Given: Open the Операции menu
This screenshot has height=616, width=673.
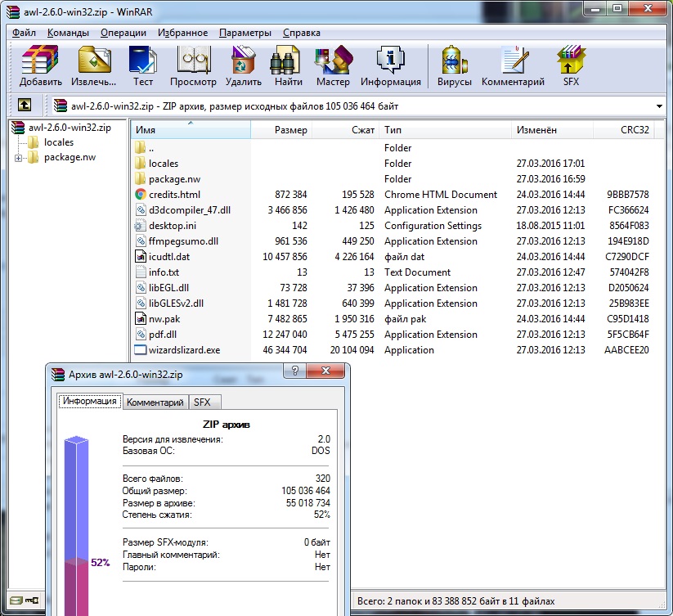Looking at the screenshot, I should (x=123, y=33).
